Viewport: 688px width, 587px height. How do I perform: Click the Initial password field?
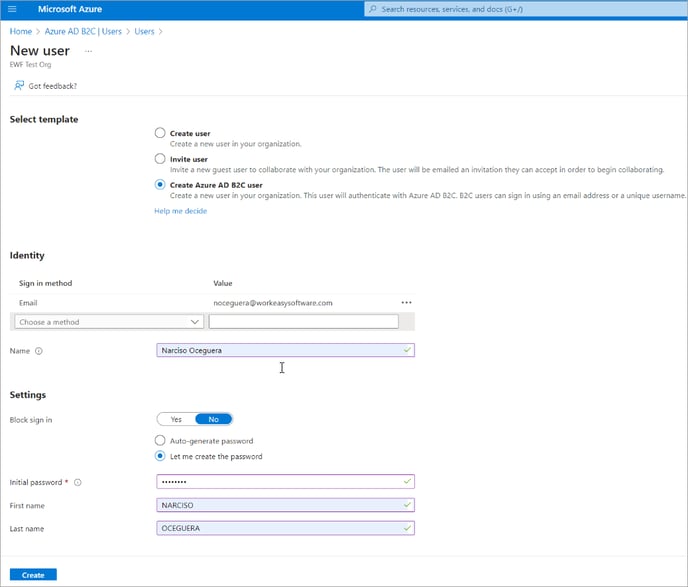[285, 482]
